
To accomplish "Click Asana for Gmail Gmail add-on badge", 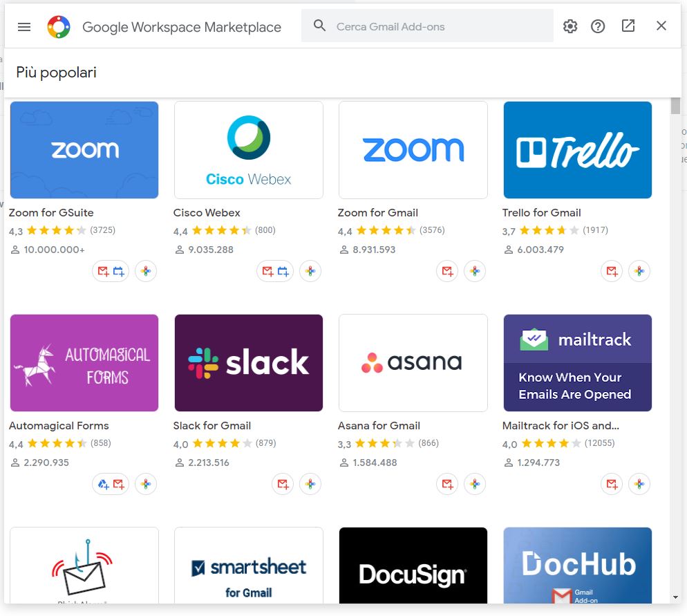I will [x=447, y=484].
